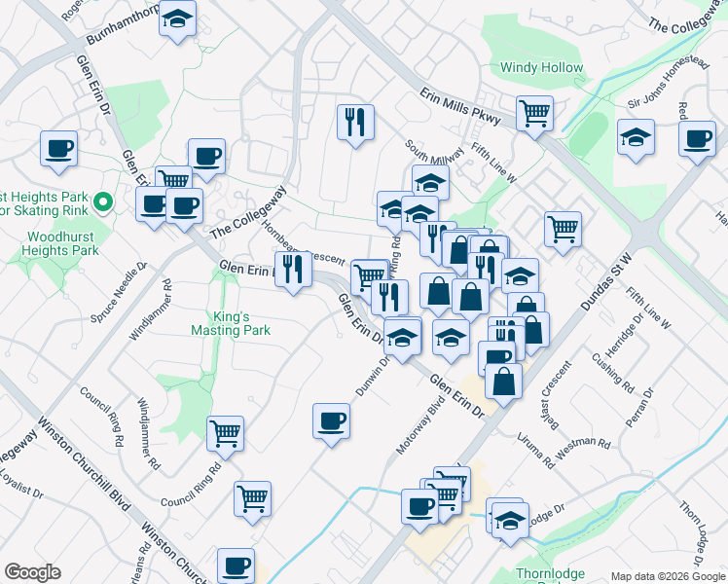
Task: Click the shopping cart marker by the Ring Rd label
Action: pyautogui.click(x=369, y=276)
